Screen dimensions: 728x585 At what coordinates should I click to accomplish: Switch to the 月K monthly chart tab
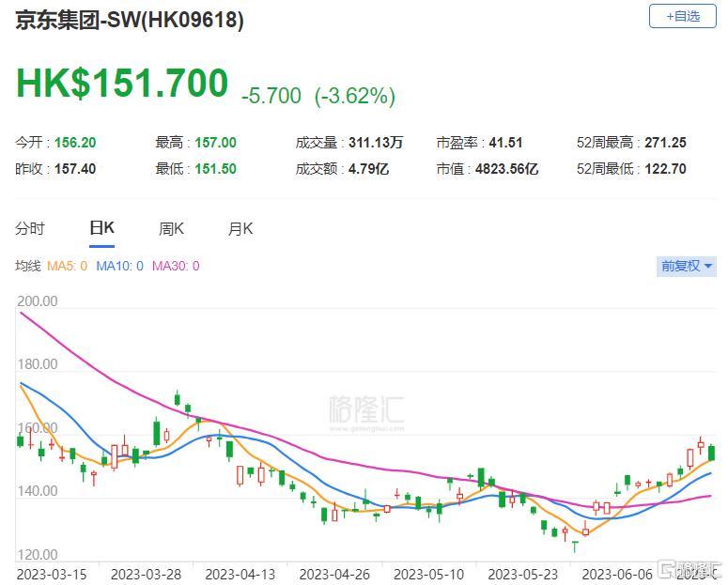coord(240,228)
